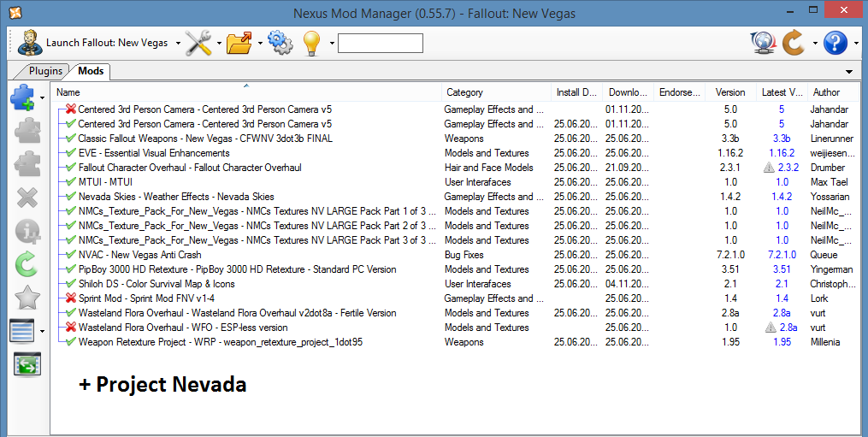Expand the category view dropdown arrow

[43, 332]
